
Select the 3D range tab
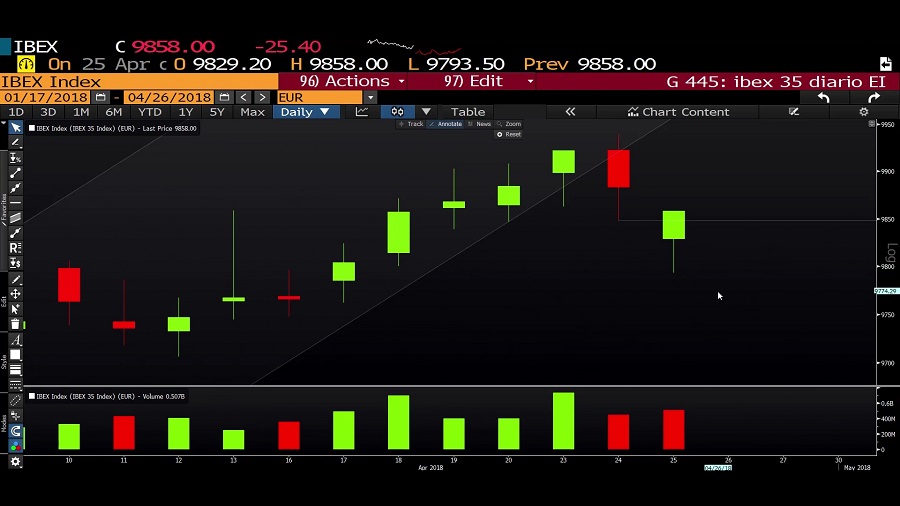coord(48,112)
